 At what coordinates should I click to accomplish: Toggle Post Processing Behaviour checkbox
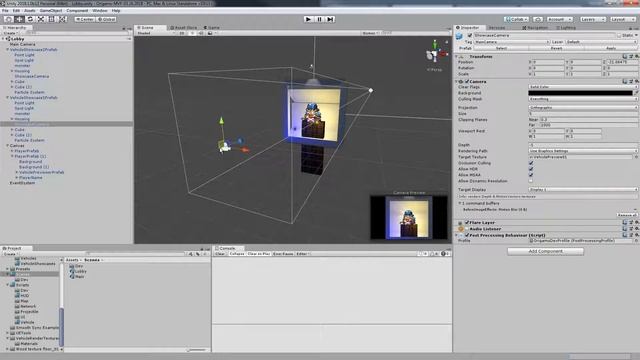point(467,236)
